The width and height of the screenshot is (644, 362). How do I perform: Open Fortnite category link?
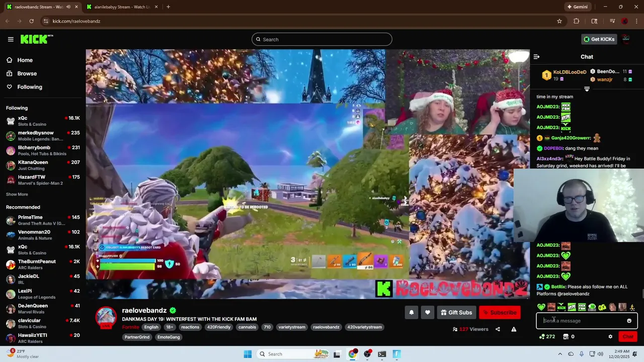click(x=130, y=327)
